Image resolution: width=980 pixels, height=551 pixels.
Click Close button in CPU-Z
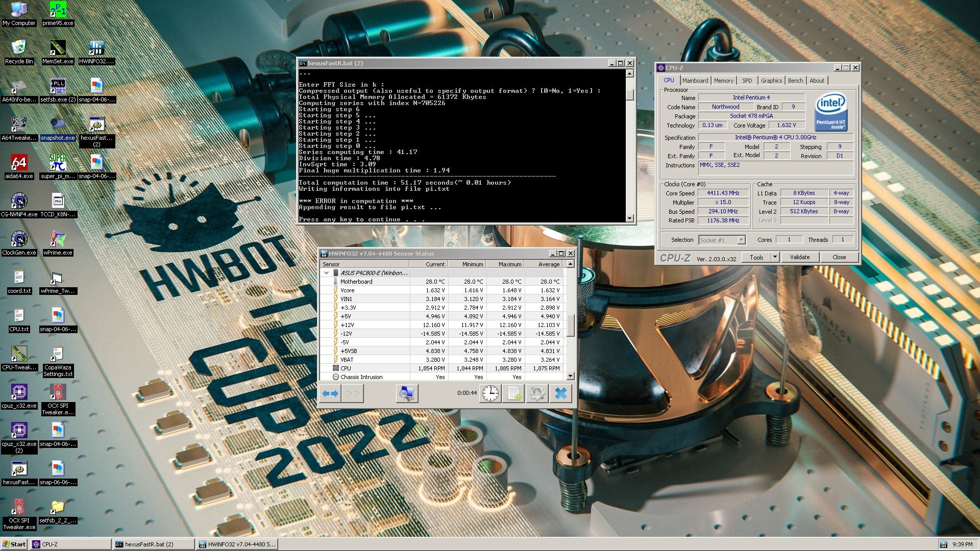(839, 257)
